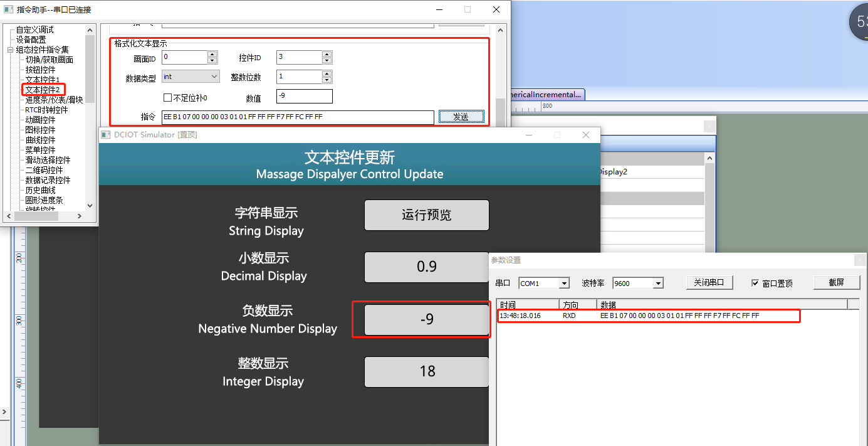Viewport: 868px width, 446px height.
Task: Click the 时间 column header
Action: coord(528,304)
